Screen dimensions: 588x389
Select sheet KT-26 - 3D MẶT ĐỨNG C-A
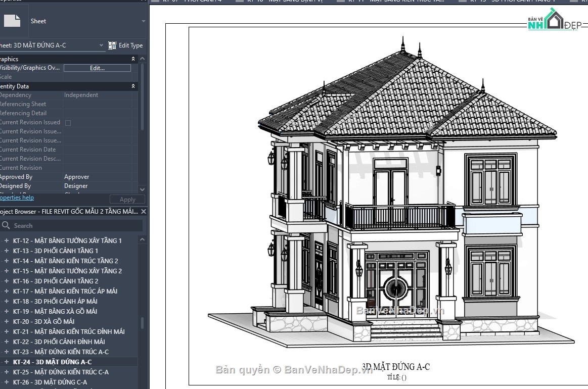pyautogui.click(x=50, y=382)
